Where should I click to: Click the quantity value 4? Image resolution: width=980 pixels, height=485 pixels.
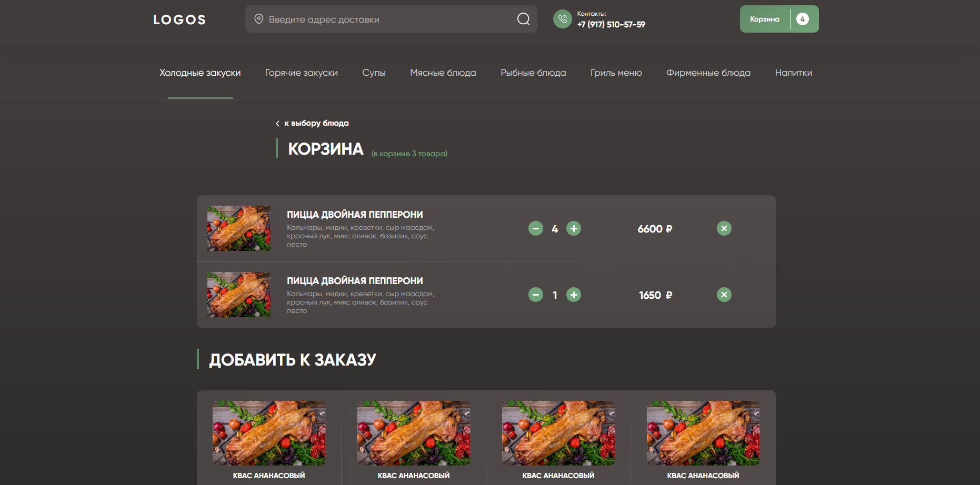tap(555, 229)
